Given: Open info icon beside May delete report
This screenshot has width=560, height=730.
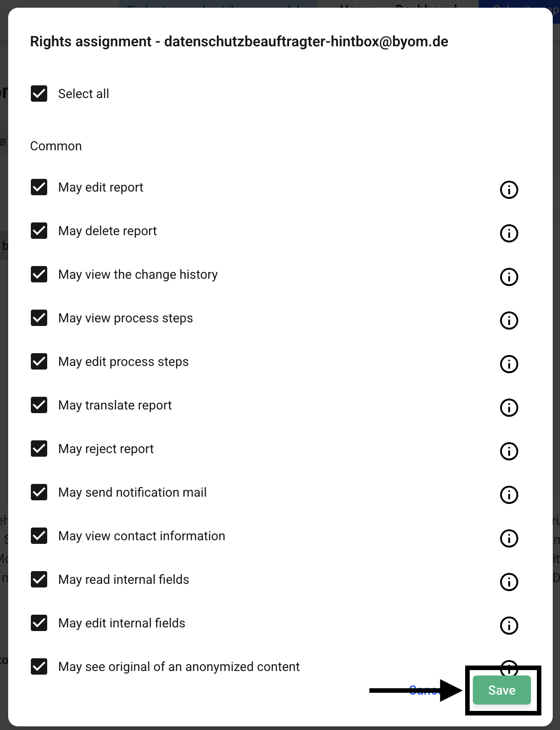Looking at the screenshot, I should [x=509, y=233].
